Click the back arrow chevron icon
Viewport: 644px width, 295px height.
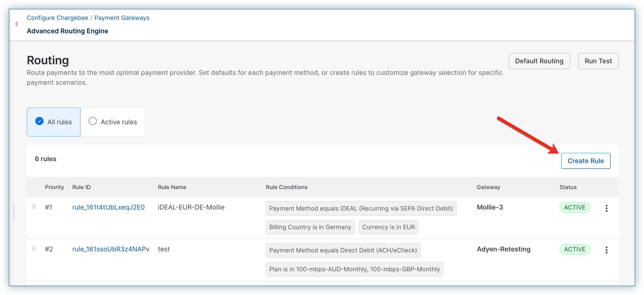click(x=17, y=24)
